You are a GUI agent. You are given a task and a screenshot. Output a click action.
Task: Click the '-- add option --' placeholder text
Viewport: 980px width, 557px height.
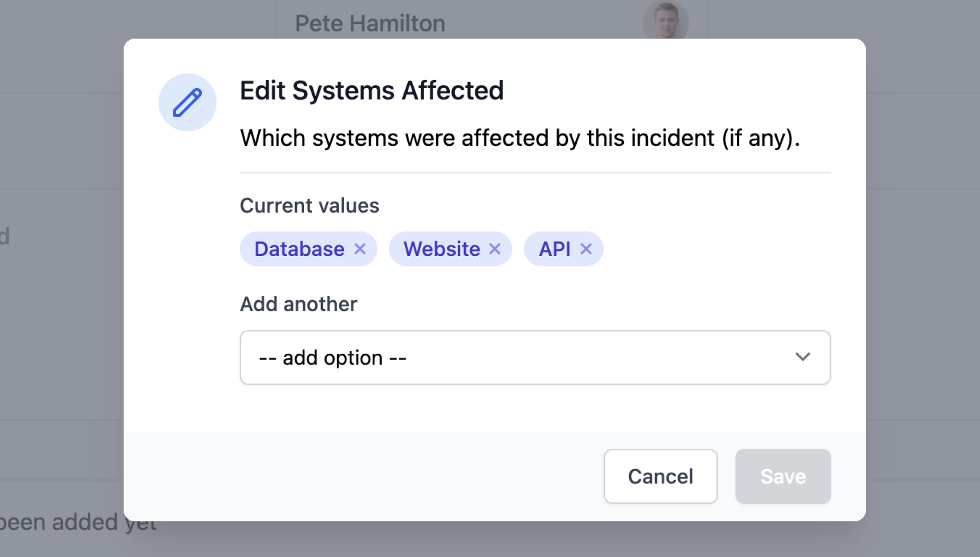click(x=332, y=358)
